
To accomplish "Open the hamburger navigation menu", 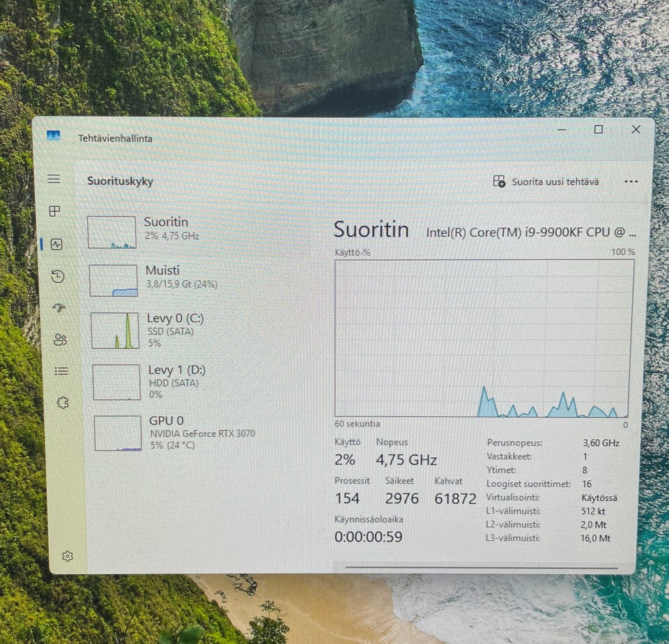I will (x=54, y=178).
